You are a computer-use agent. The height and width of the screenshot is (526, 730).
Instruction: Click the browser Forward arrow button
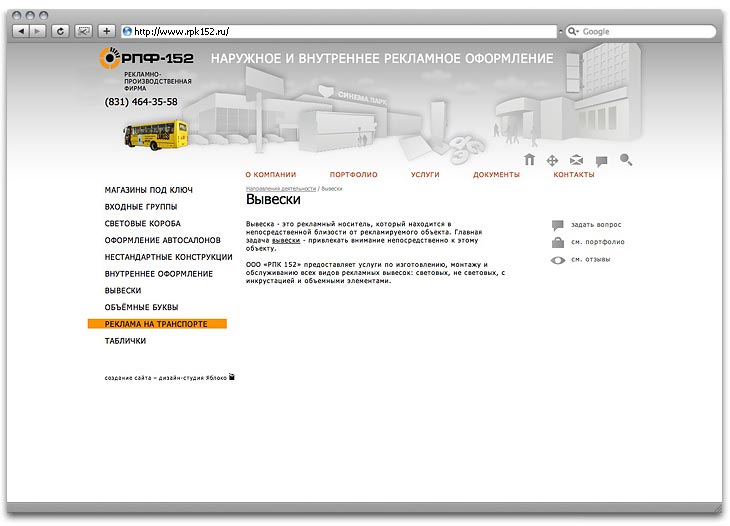(37, 31)
